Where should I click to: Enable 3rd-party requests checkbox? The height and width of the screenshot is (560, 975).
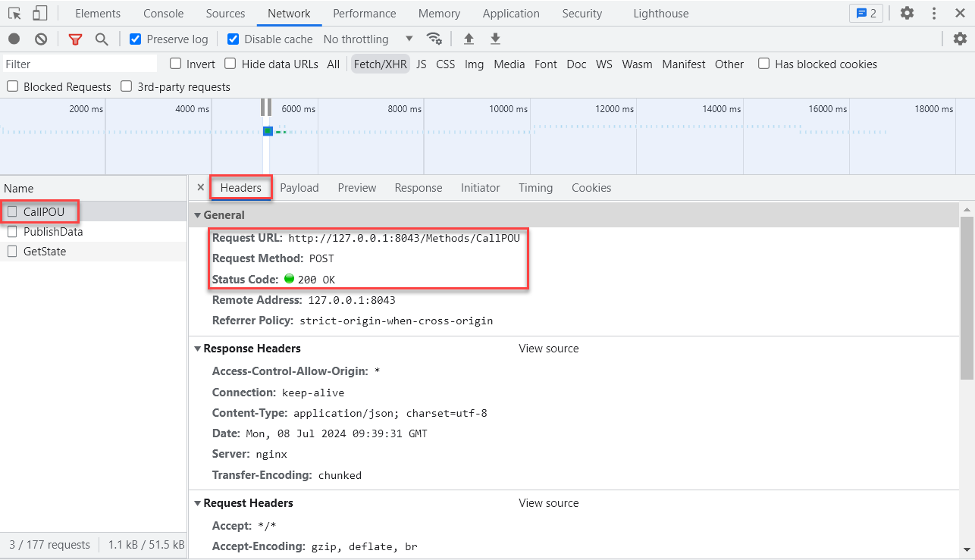click(127, 86)
